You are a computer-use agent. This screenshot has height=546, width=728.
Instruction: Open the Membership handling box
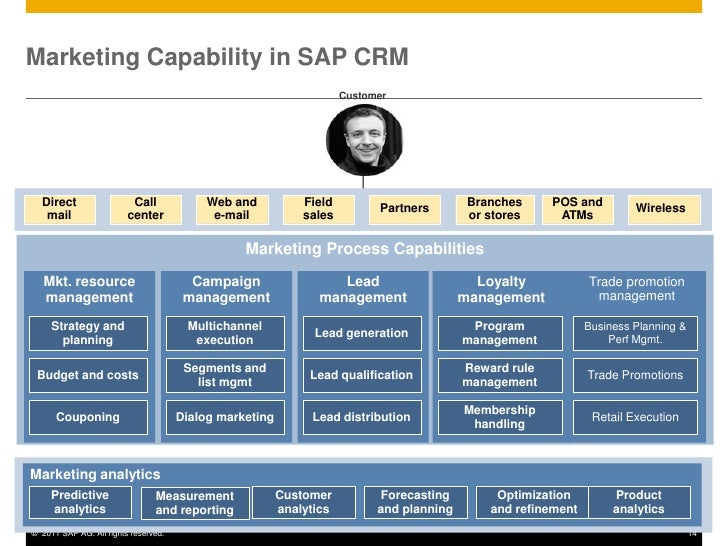[500, 417]
